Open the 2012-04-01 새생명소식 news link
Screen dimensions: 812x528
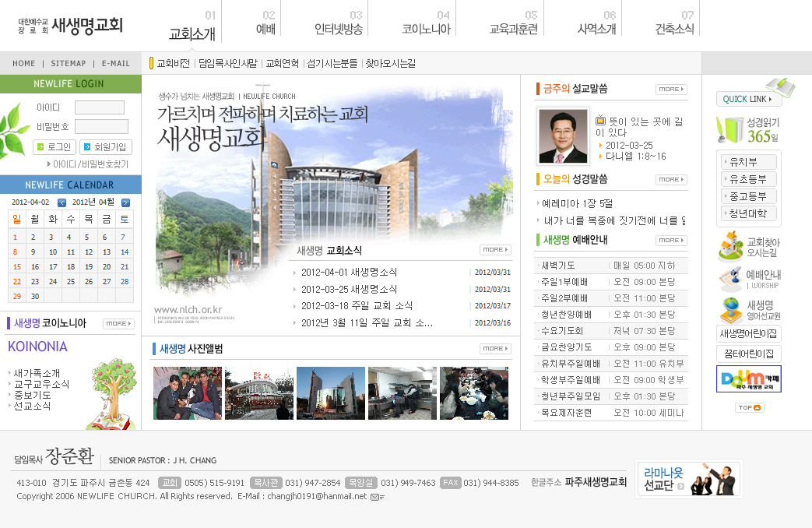349,272
